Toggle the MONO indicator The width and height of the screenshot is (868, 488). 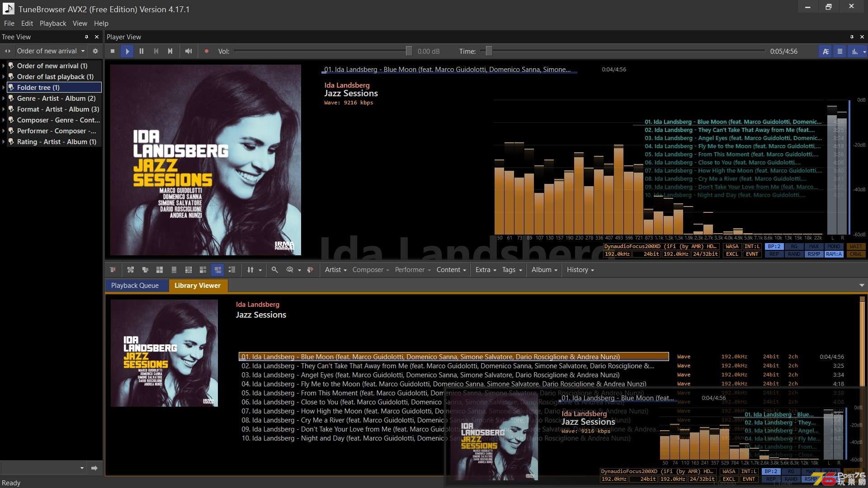834,246
